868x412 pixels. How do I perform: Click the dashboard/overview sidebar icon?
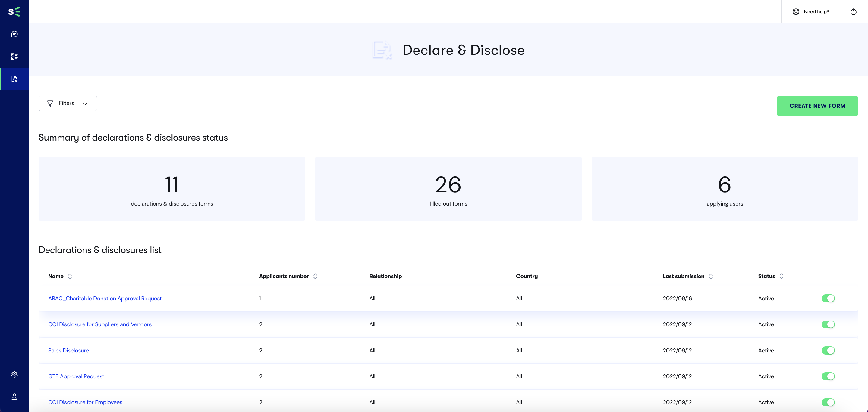click(14, 56)
